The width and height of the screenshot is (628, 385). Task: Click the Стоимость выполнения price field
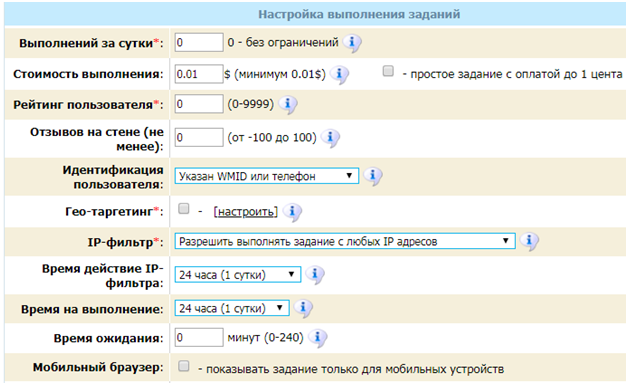click(199, 74)
